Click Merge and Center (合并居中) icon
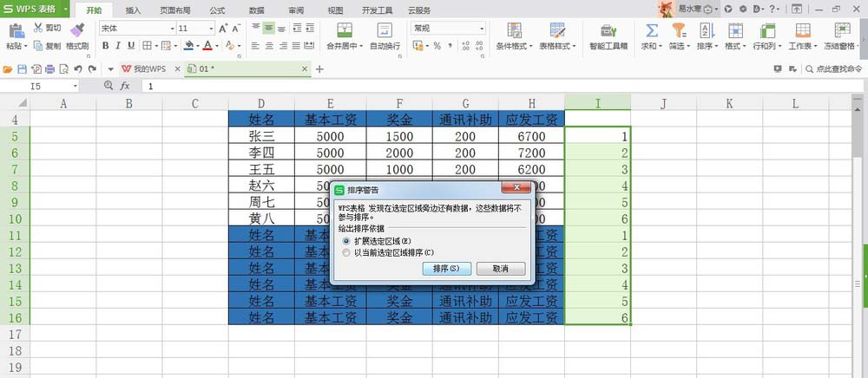 coord(345,30)
